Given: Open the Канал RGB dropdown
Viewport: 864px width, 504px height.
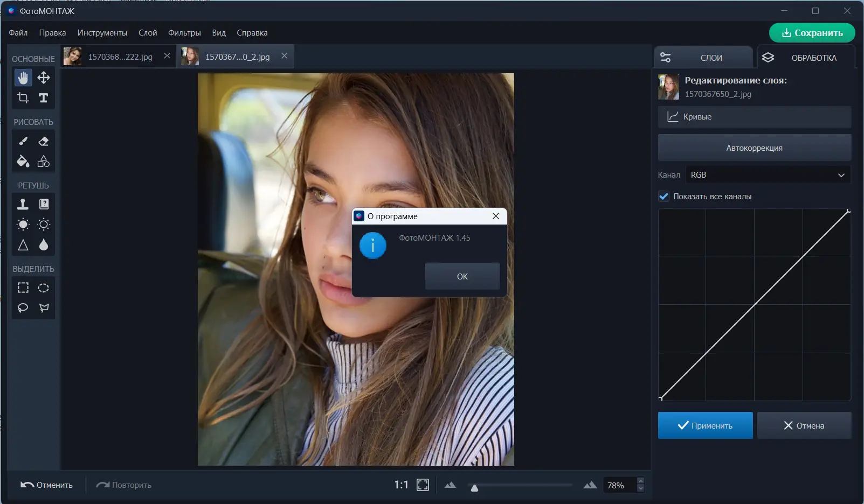Looking at the screenshot, I should point(768,175).
